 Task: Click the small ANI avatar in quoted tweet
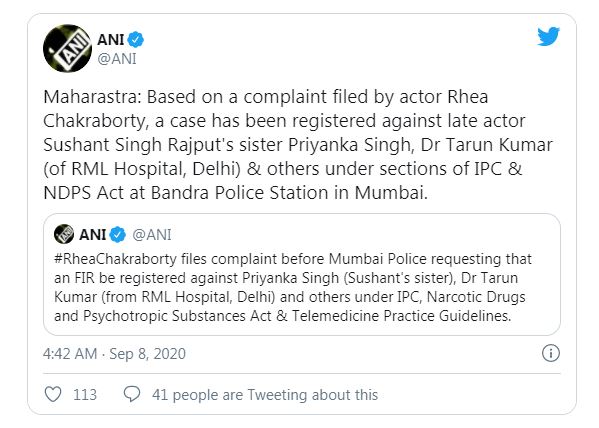64,234
